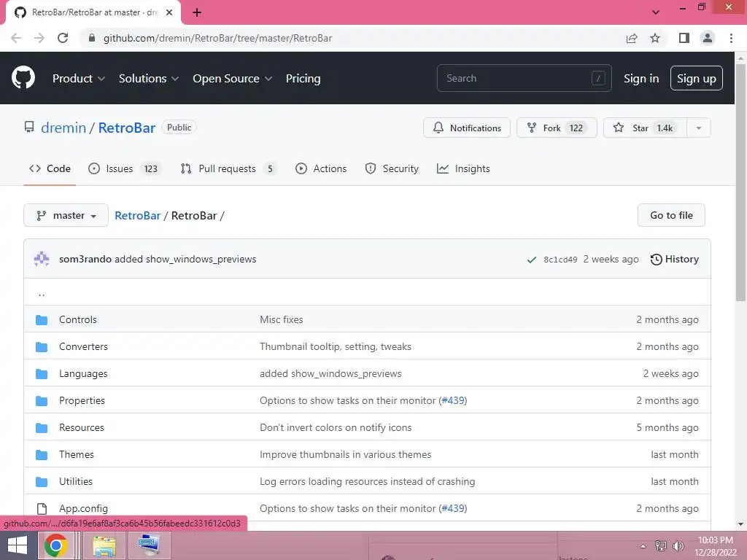Image resolution: width=747 pixels, height=560 pixels.
Task: Open File Explorer from taskbar
Action: pos(104,545)
